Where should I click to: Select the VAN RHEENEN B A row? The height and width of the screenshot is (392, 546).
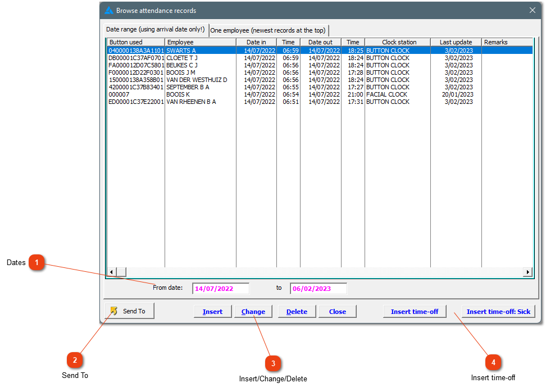click(320, 102)
